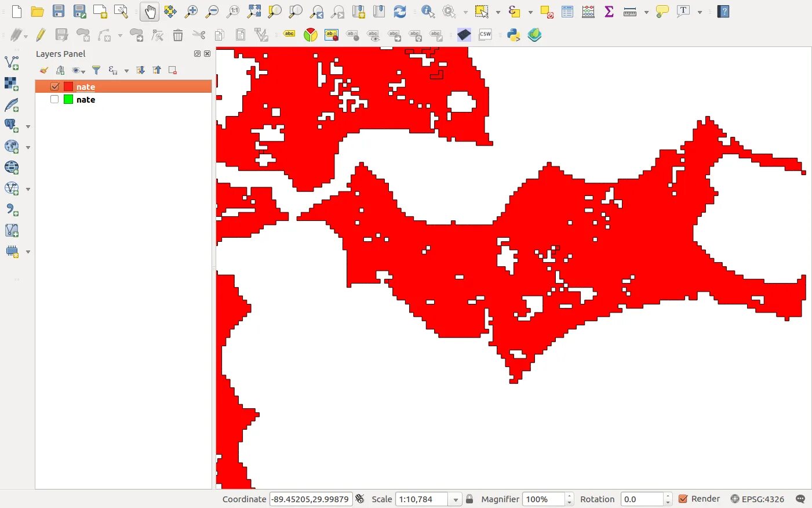Zoom to full extent
812x508 pixels.
tap(254, 12)
